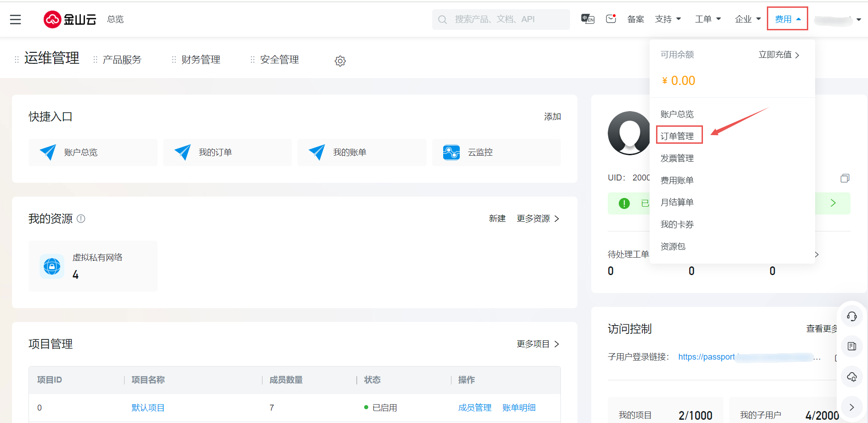Click the Kingsoft Cloud logo

70,19
